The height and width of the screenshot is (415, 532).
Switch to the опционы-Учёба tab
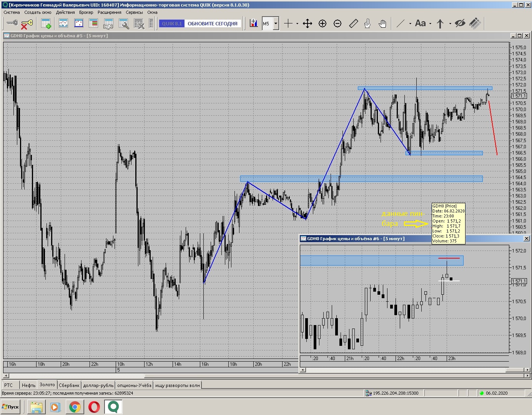[134, 385]
